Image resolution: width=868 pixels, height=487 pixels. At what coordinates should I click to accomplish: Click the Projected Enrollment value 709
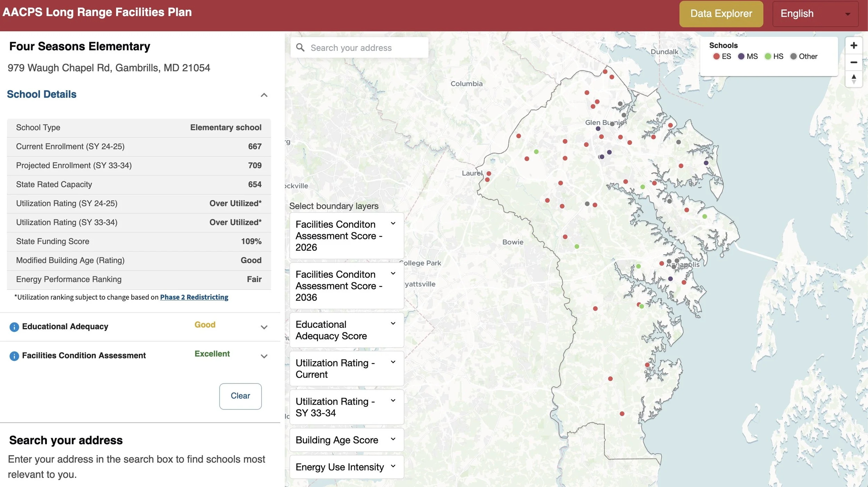[x=254, y=166]
